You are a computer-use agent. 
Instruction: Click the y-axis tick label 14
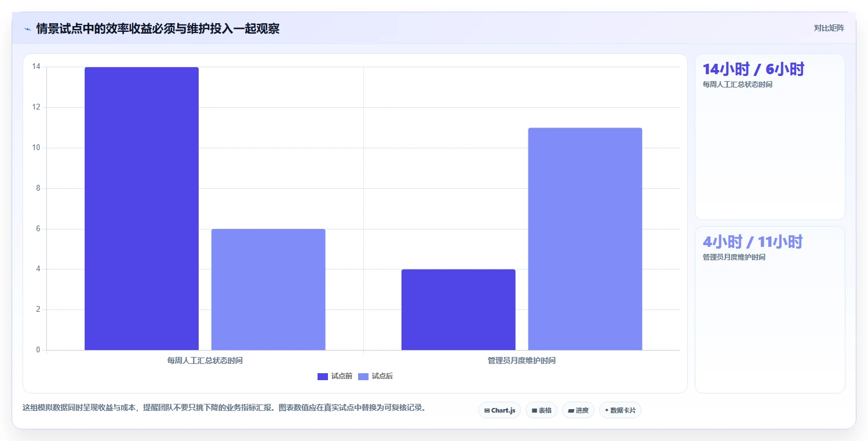(x=37, y=67)
